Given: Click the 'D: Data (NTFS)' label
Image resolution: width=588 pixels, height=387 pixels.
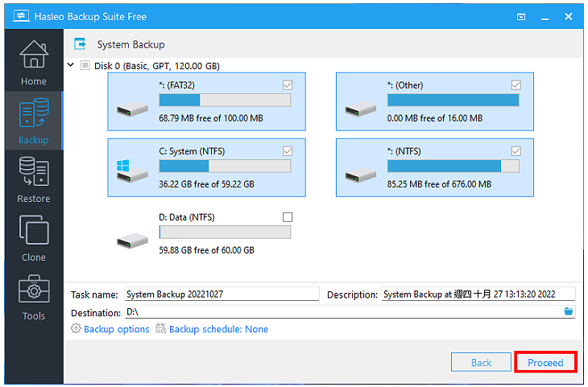Looking at the screenshot, I should tap(186, 217).
